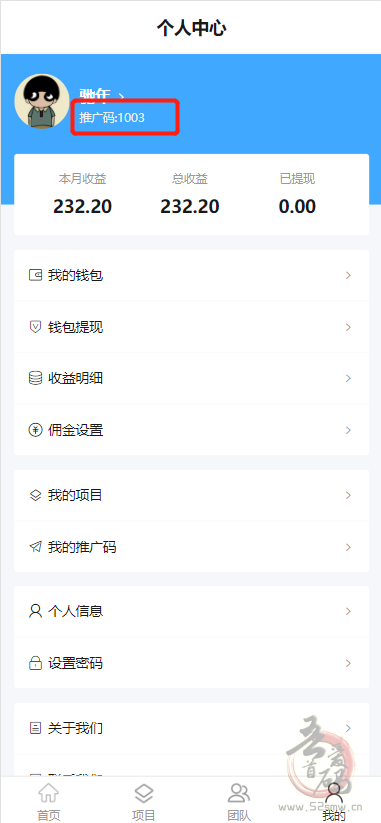Image resolution: width=381 pixels, height=823 pixels.
Task: Click the arrow beside the username
Action: click(121, 95)
